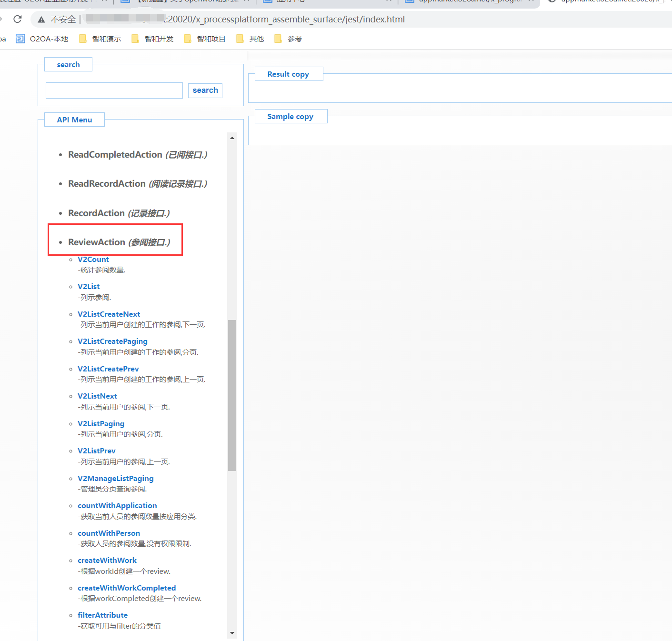Screen dimensions: 672x641
Task: Focus the API search text field
Action: click(x=114, y=90)
